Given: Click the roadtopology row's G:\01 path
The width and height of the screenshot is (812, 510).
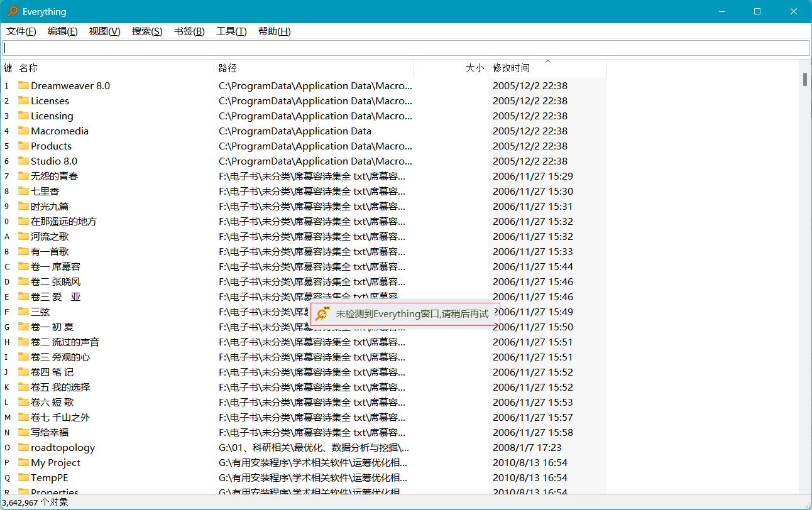Looking at the screenshot, I should click(314, 447).
